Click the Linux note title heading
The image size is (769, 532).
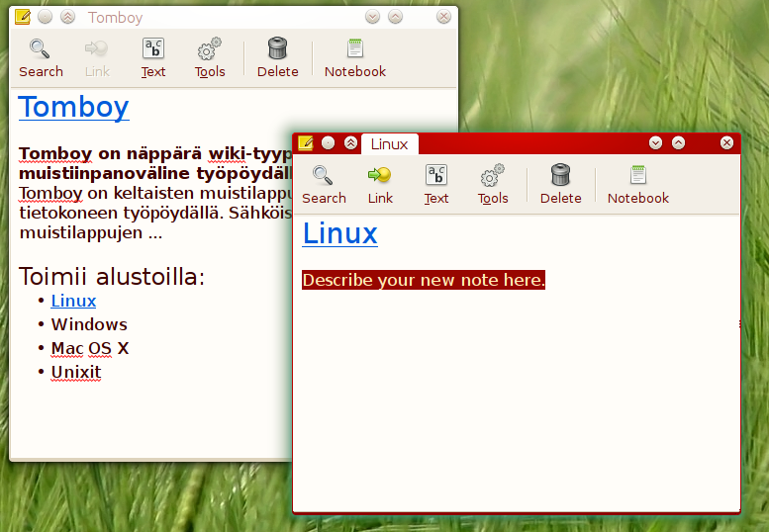pyautogui.click(x=339, y=233)
